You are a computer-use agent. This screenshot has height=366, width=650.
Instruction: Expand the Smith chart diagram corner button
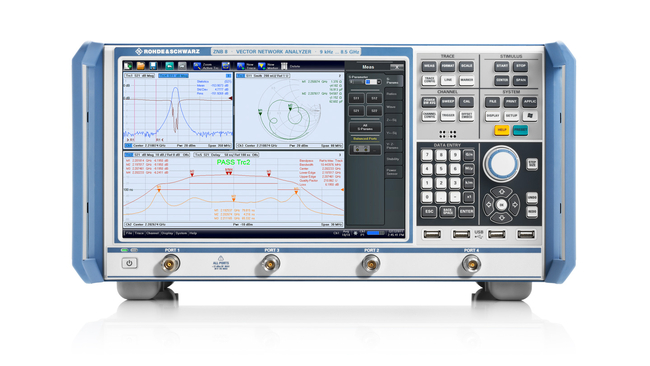click(340, 76)
